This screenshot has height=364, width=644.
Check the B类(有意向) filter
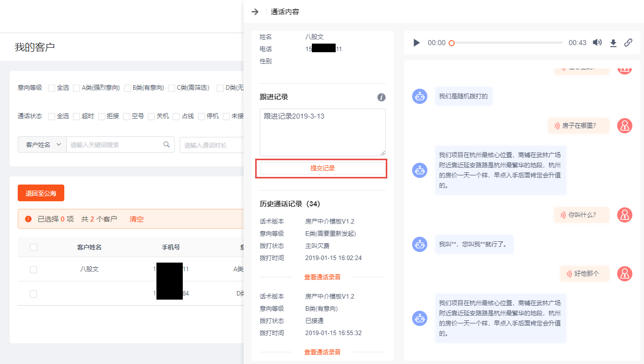128,88
